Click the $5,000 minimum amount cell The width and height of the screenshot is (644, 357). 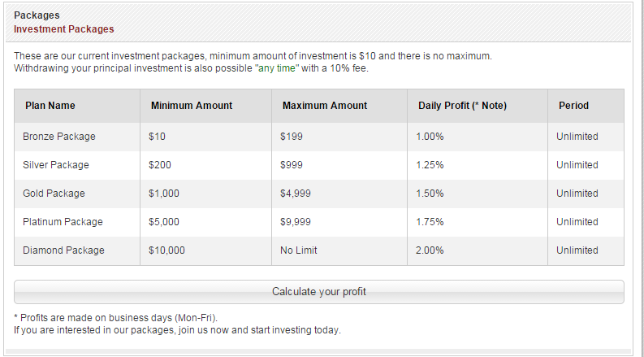[x=164, y=222]
